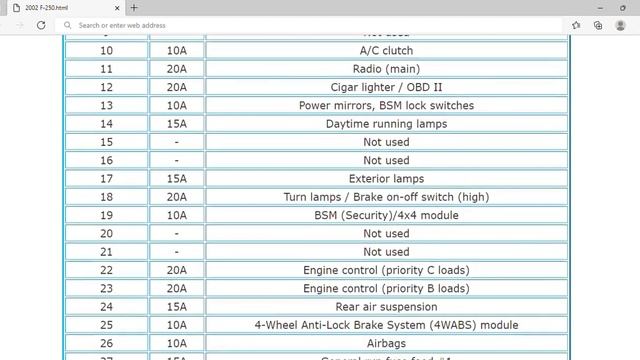Click the browser refresh icon
This screenshot has height=360, width=640.
click(x=41, y=25)
